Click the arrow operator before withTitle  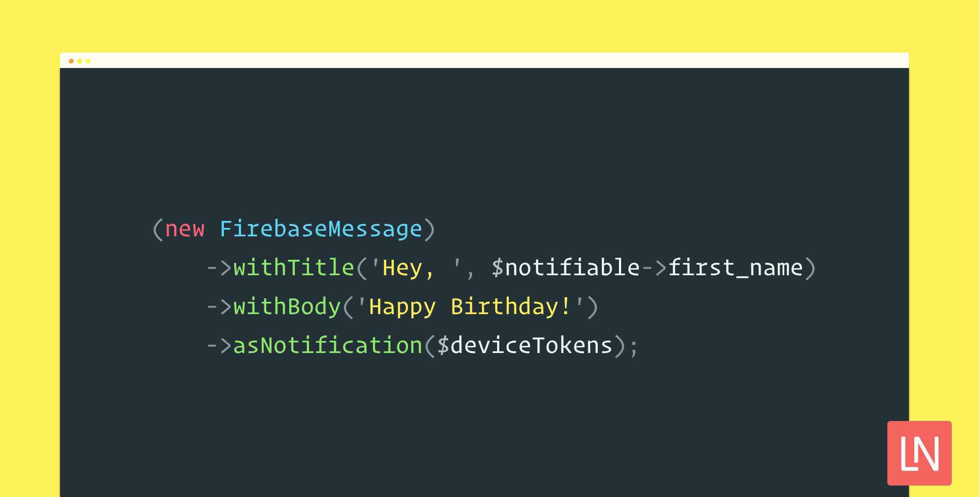coord(219,268)
